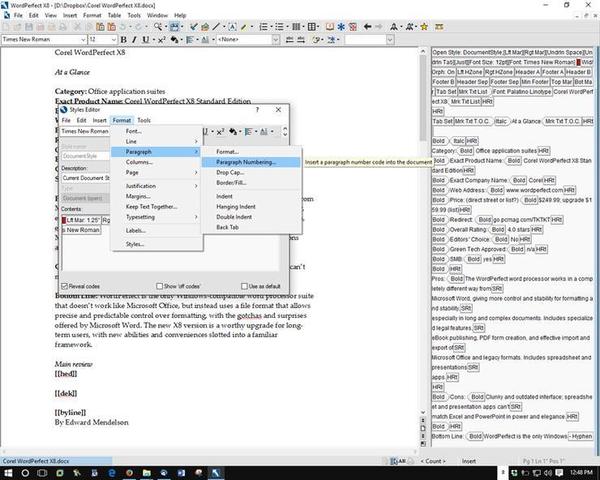The width and height of the screenshot is (600, 480).
Task: Expand the Page submenu
Action: 157,173
